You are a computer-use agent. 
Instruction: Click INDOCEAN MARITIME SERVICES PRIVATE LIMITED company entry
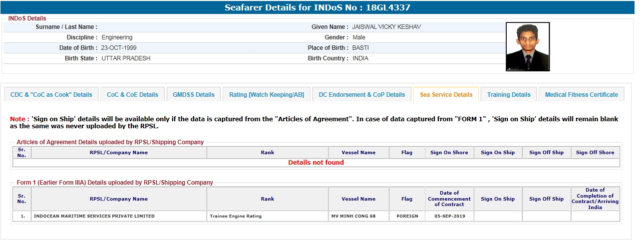point(94,216)
